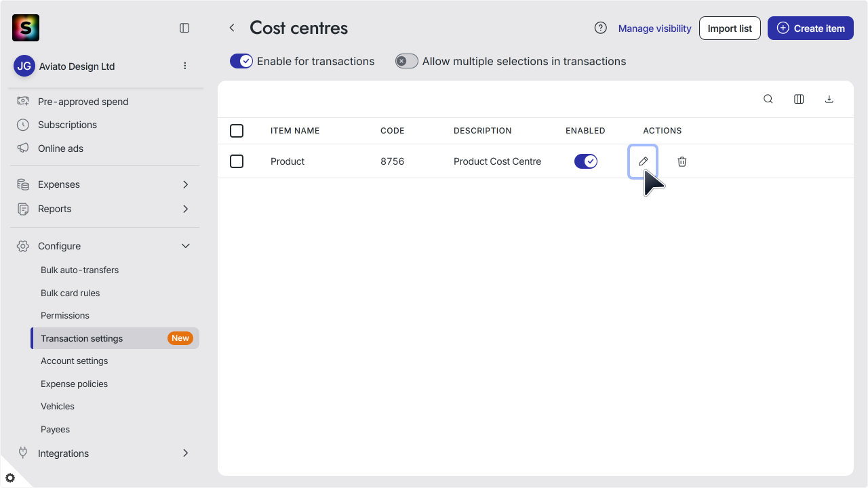This screenshot has height=488, width=868.
Task: Turn on Allow multiple selections switch
Action: (407, 61)
